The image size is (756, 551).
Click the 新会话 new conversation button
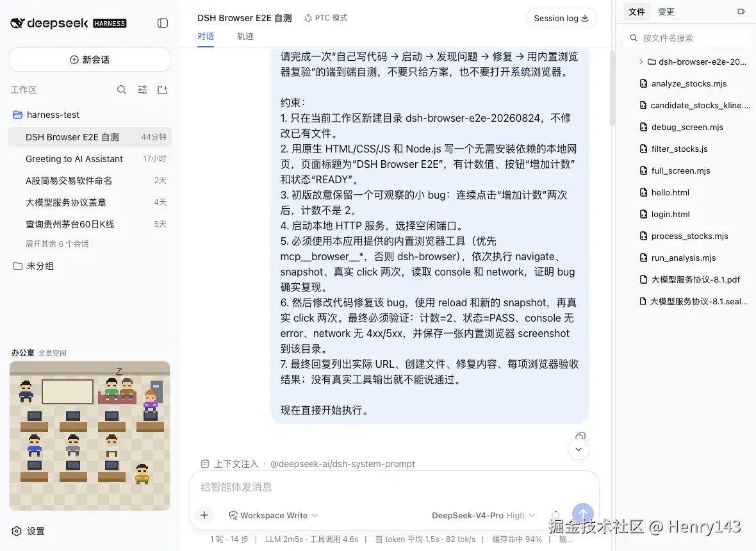pos(90,60)
